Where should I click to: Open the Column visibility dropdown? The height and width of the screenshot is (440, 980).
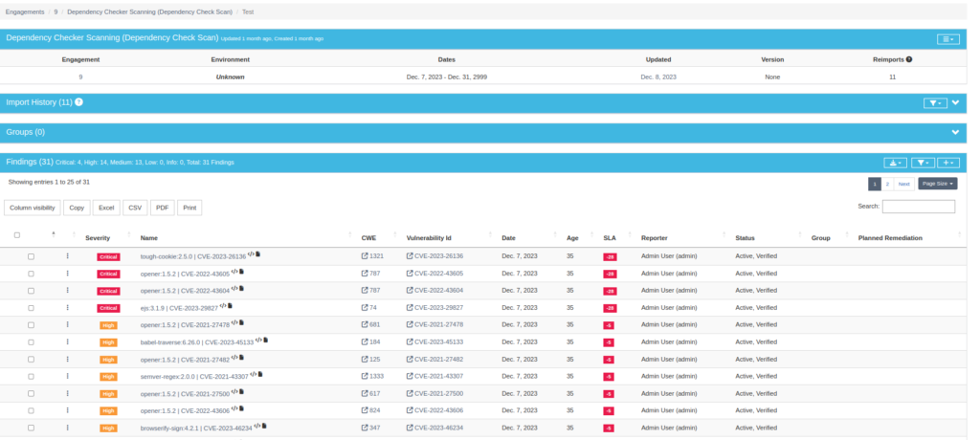click(x=33, y=208)
